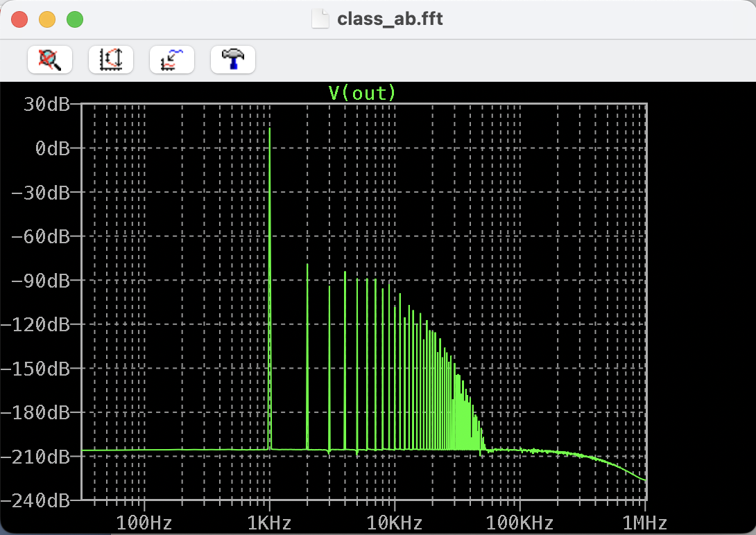Click the document icon beside class_ab.fft
The height and width of the screenshot is (535, 756).
(320, 19)
